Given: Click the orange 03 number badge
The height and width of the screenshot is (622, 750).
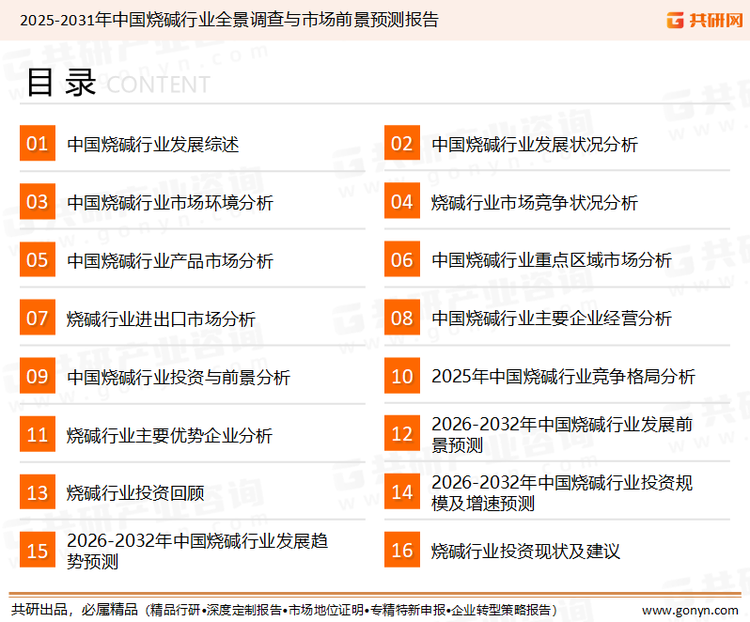Looking at the screenshot, I should [37, 201].
